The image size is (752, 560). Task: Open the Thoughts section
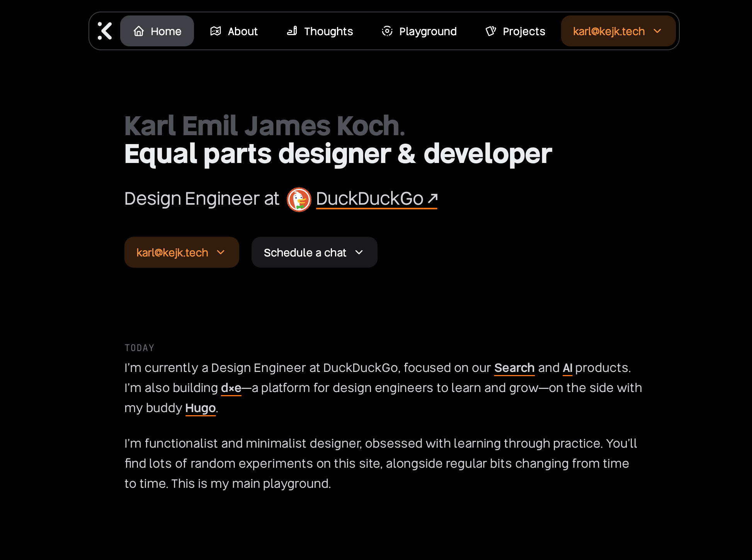328,31
